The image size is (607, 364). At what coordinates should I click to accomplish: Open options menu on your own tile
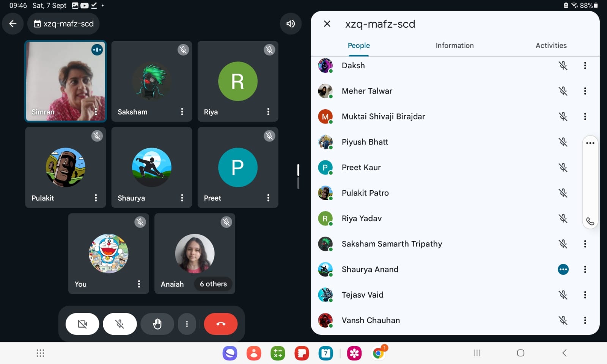139,284
